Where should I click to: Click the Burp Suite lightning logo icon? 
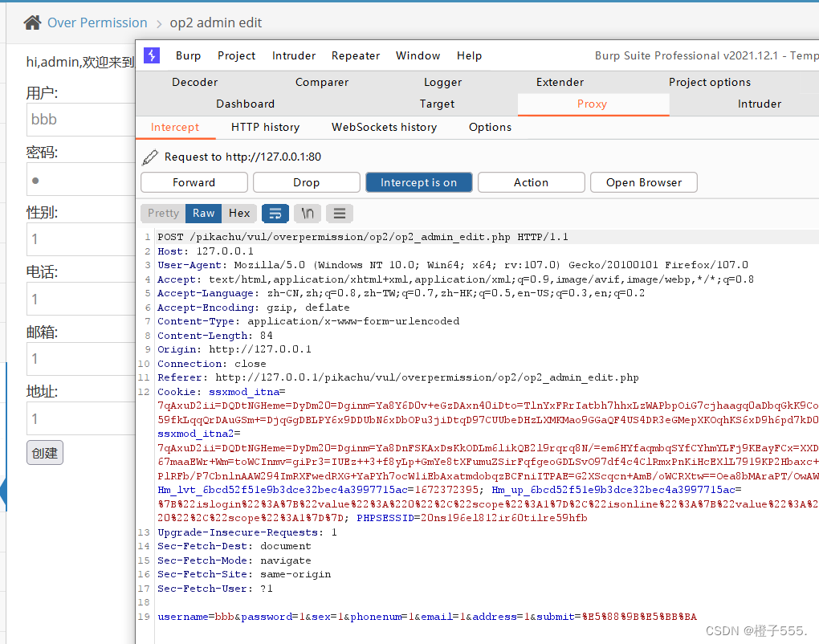click(152, 55)
